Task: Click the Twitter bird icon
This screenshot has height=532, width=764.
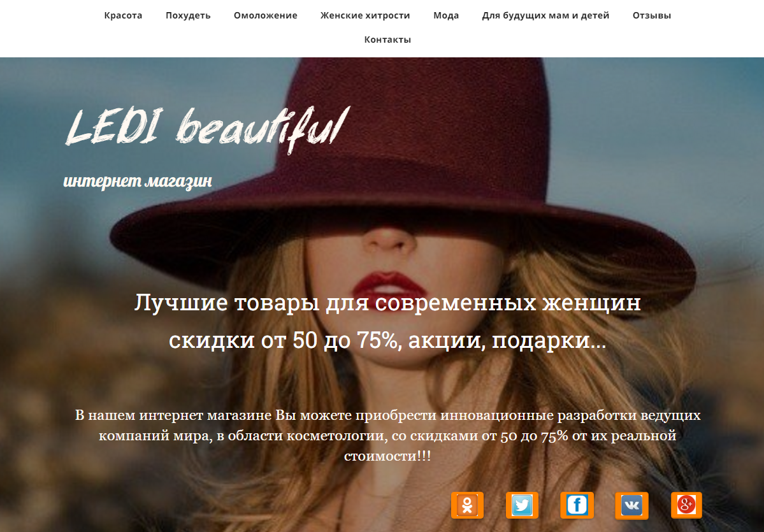Action: pyautogui.click(x=522, y=505)
